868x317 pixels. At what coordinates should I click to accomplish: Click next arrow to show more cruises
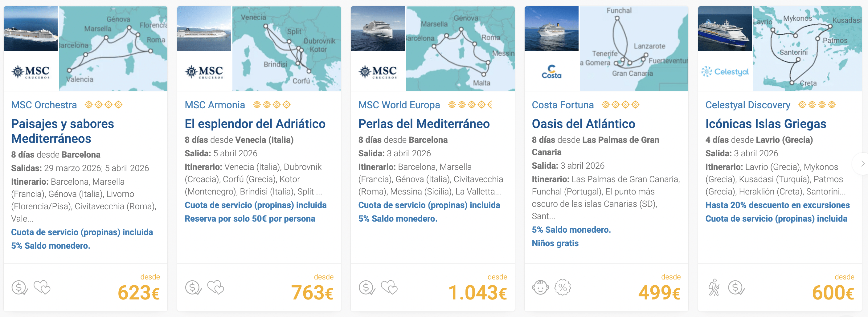point(862,164)
